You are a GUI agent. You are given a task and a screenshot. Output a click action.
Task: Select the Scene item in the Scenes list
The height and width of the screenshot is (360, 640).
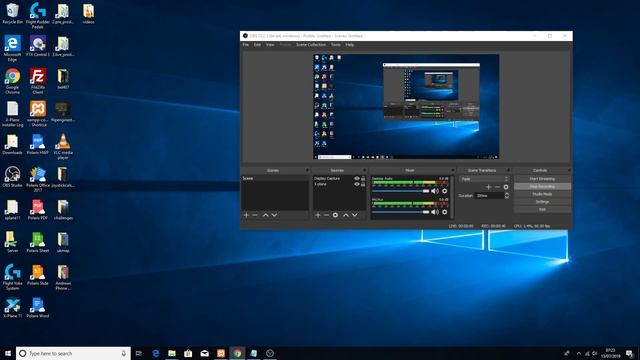(275, 178)
